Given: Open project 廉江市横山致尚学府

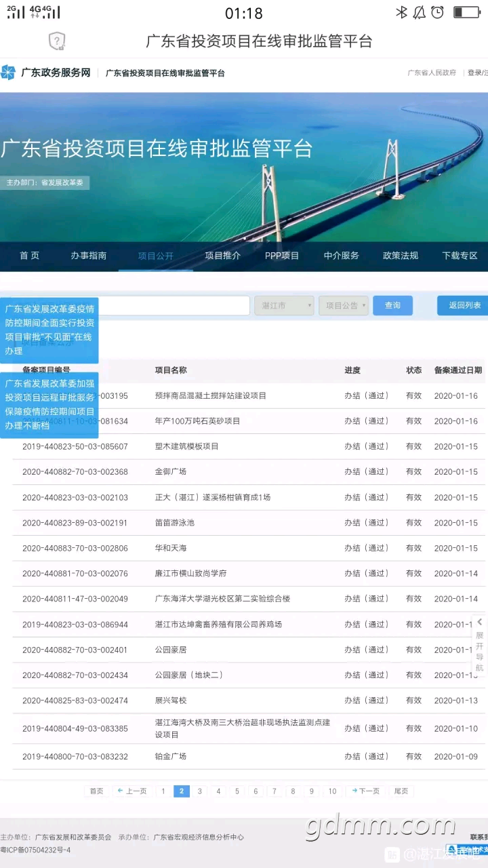Looking at the screenshot, I should point(191,574).
